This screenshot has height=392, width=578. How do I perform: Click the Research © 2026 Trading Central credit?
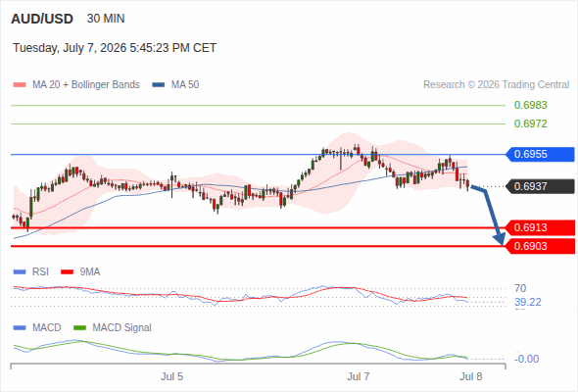click(496, 85)
